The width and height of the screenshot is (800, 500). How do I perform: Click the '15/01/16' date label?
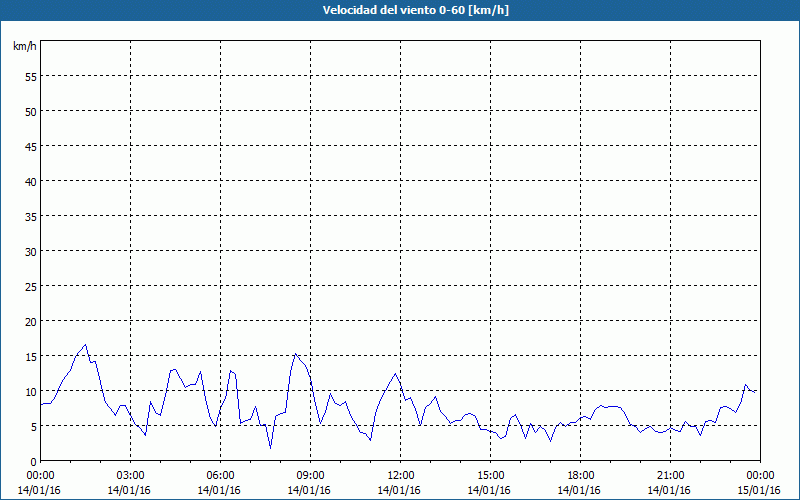(759, 490)
